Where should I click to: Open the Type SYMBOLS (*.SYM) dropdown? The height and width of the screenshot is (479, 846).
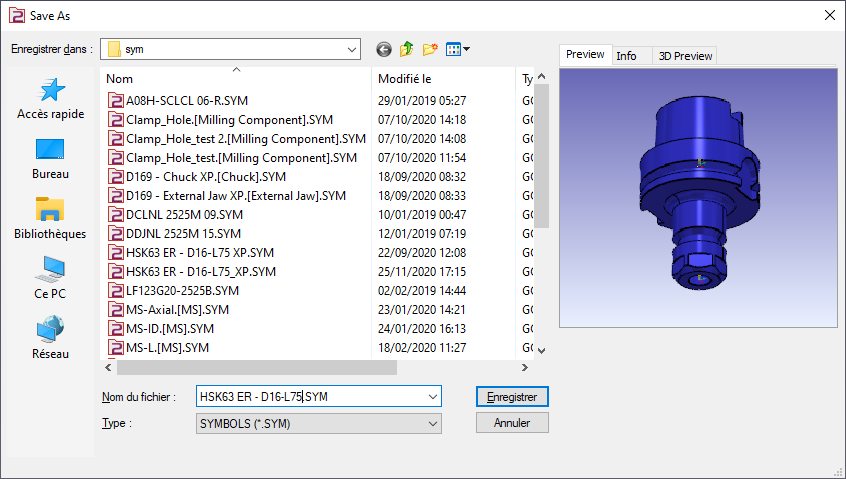click(432, 423)
